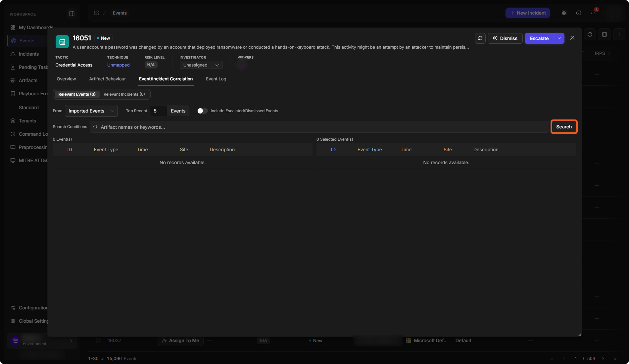Dismiss the event with Dismiss button
Viewport: 629px width, 364px height.
click(x=505, y=38)
